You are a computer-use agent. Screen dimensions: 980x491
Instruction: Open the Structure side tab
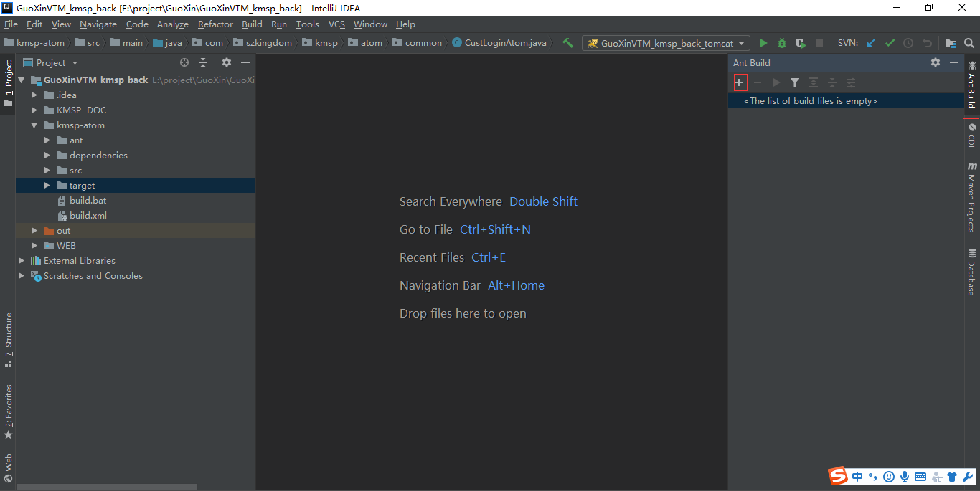[x=8, y=340]
